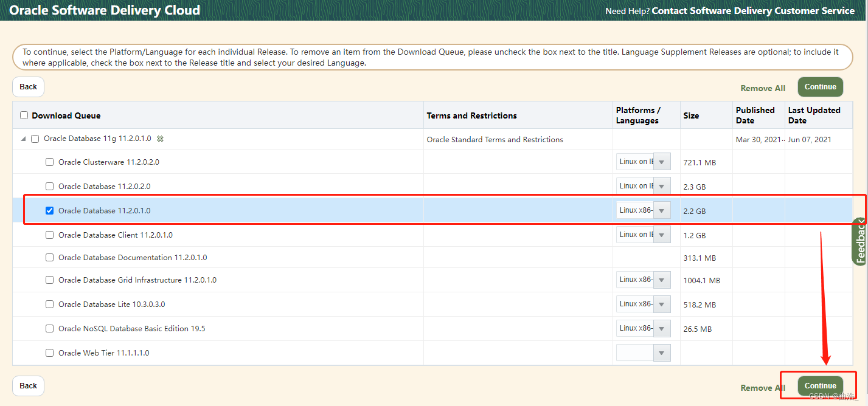
Task: Uncheck the Oracle Database 11.2.0.1.0 checkbox
Action: point(50,211)
